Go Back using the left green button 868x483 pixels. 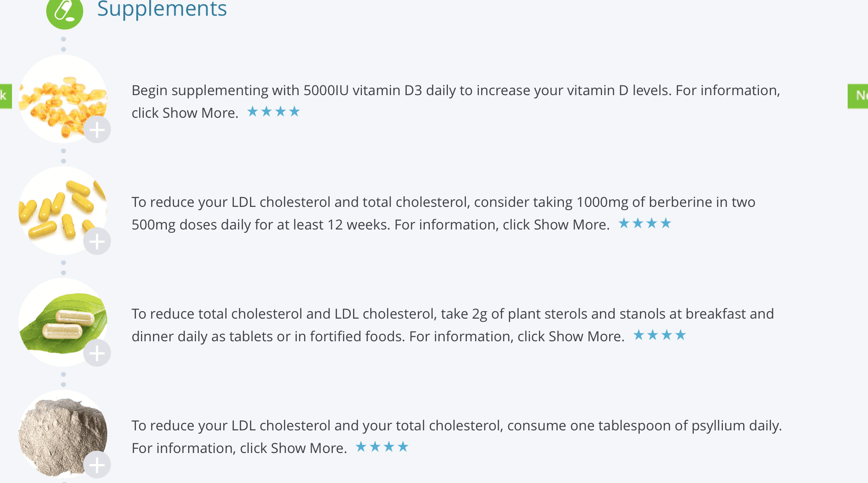click(6, 96)
